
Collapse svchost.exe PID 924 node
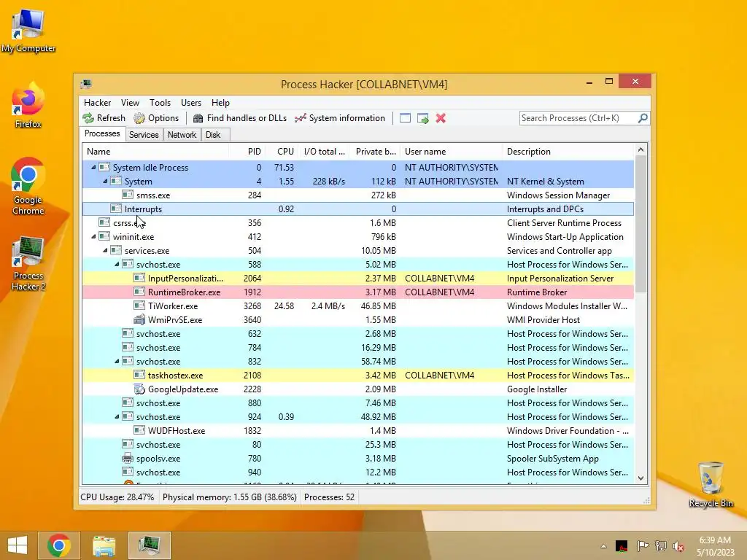tap(117, 416)
